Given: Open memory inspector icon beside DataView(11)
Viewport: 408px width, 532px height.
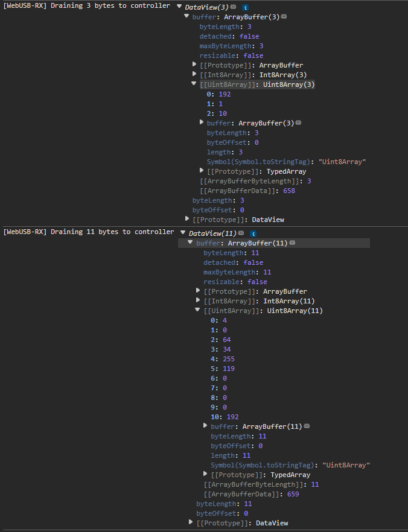Looking at the screenshot, I should click(x=241, y=233).
